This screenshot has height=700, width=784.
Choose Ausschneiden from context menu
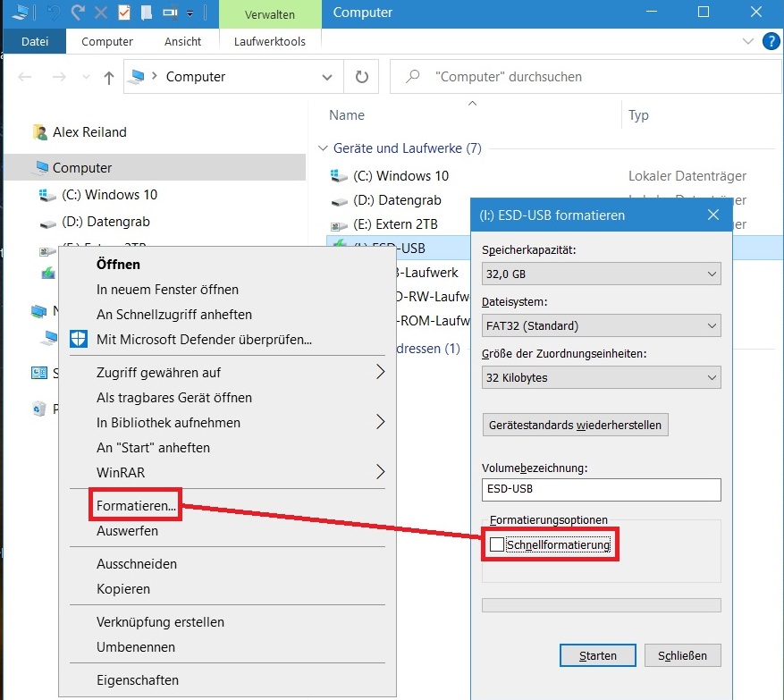(228, 563)
